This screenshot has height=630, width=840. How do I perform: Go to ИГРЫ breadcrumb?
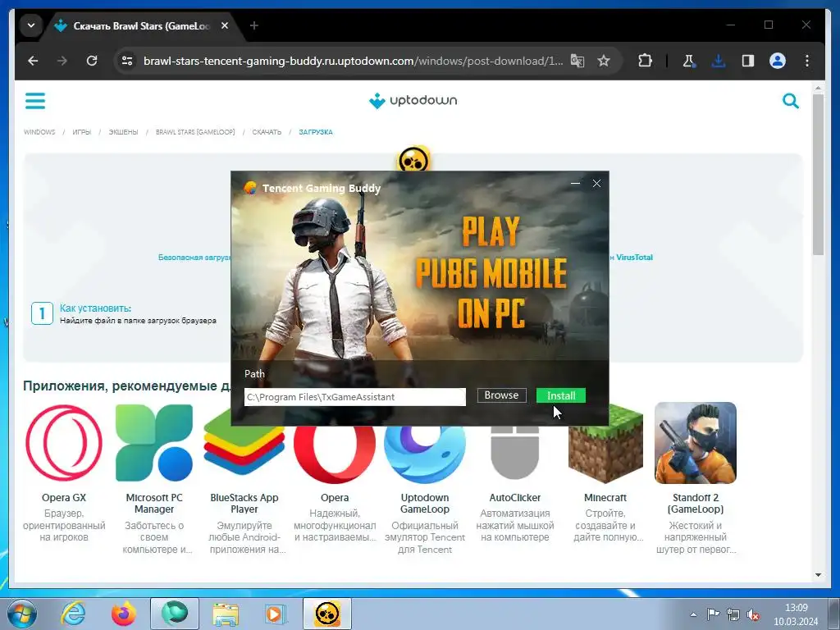82,132
